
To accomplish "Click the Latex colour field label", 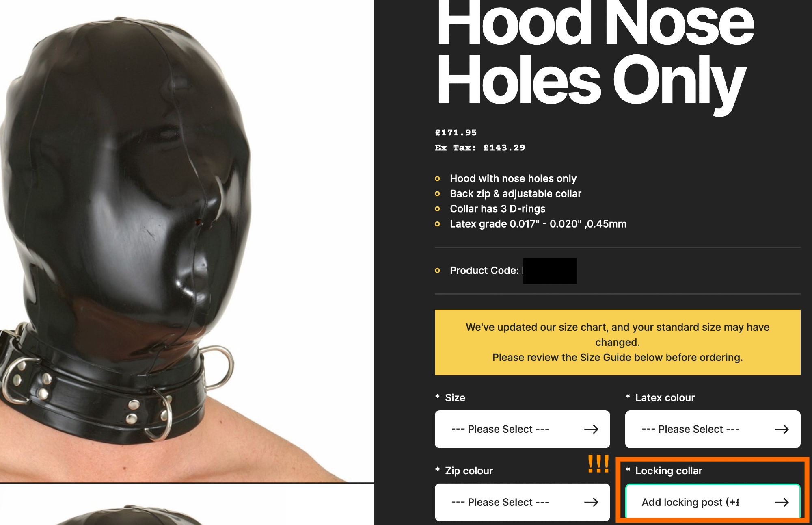I will click(x=665, y=397).
